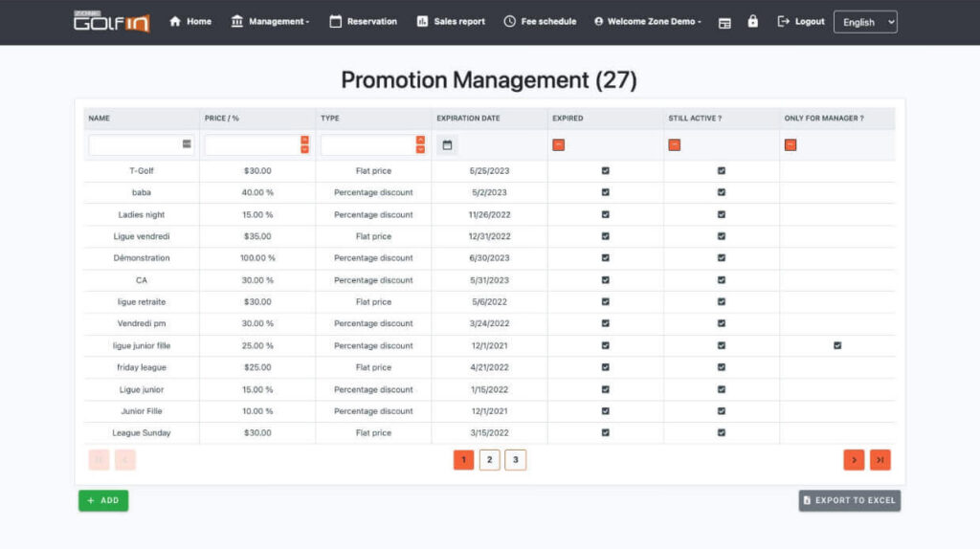Toggle the Expired filter checkbox
Image resolution: width=980 pixels, height=549 pixels.
(558, 145)
